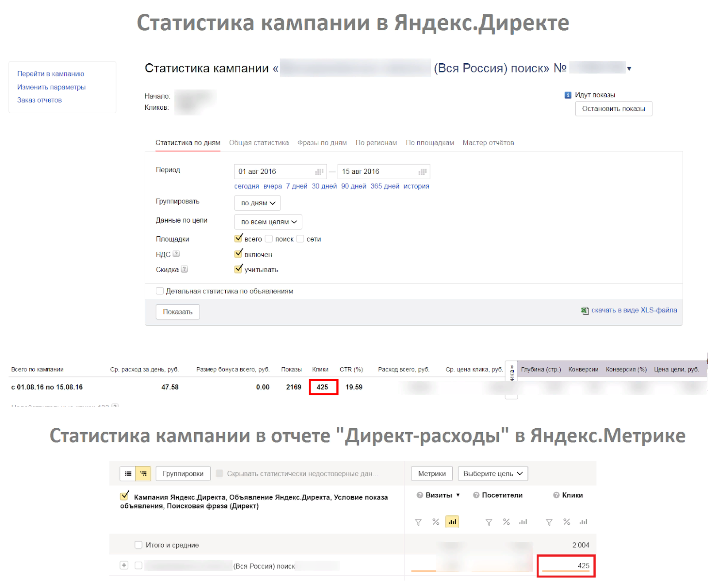The height and width of the screenshot is (588, 708).
Task: Click start date field 01 авг 2016
Action: click(281, 172)
